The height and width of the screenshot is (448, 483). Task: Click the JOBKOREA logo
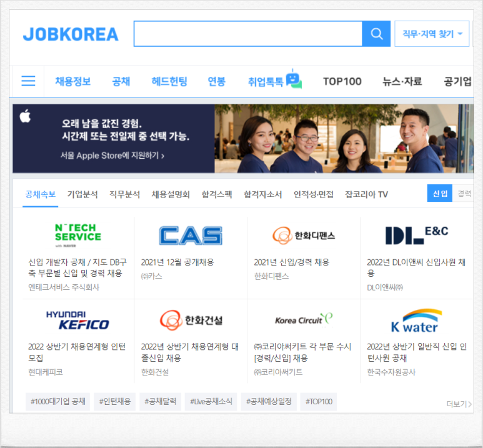[x=71, y=34]
